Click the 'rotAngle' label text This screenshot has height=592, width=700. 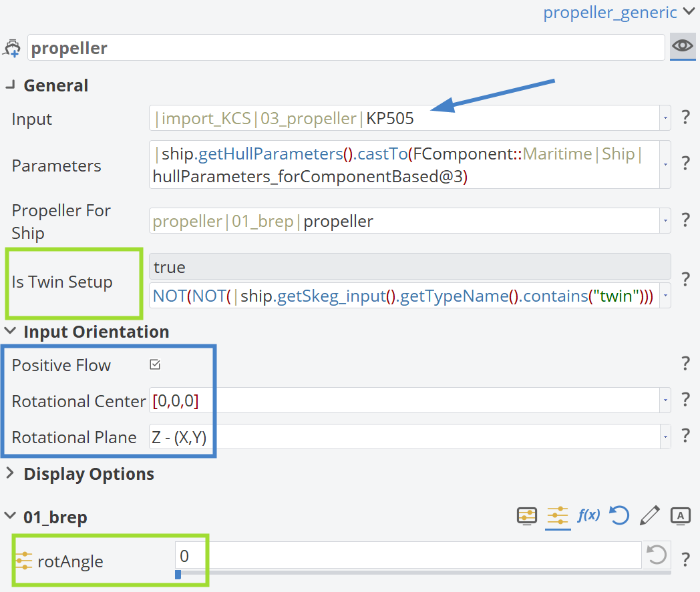pos(71,561)
